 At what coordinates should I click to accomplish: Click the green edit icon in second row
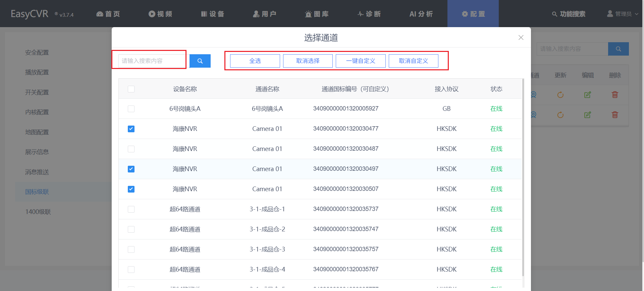(587, 115)
